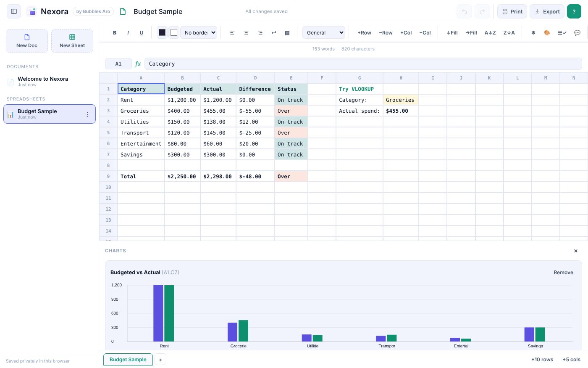
Task: Open the General number format dropdown
Action: tap(324, 32)
